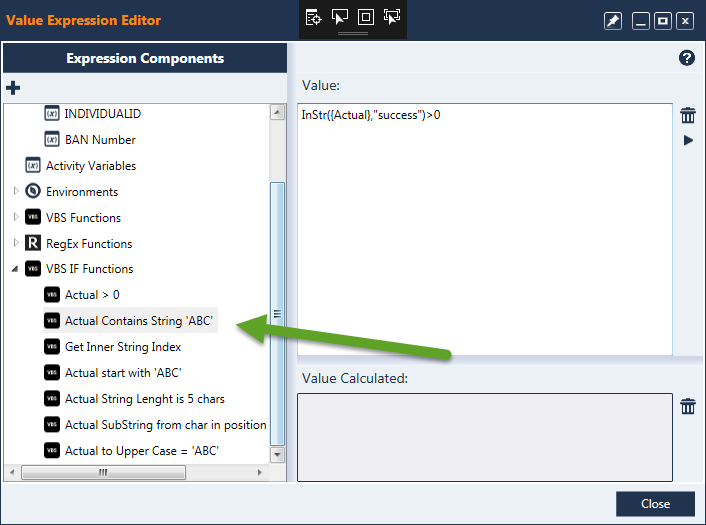The height and width of the screenshot is (525, 706).
Task: Expand the RegEx Functions tree node
Action: coord(16,243)
